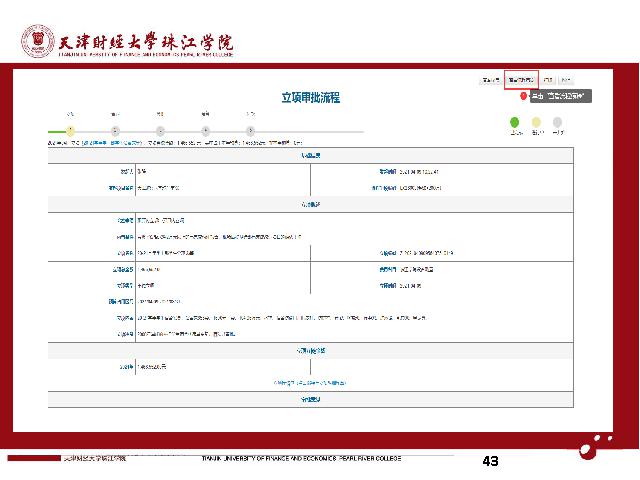
Task: Select the first yellow step node in the flow
Action: pos(70,131)
